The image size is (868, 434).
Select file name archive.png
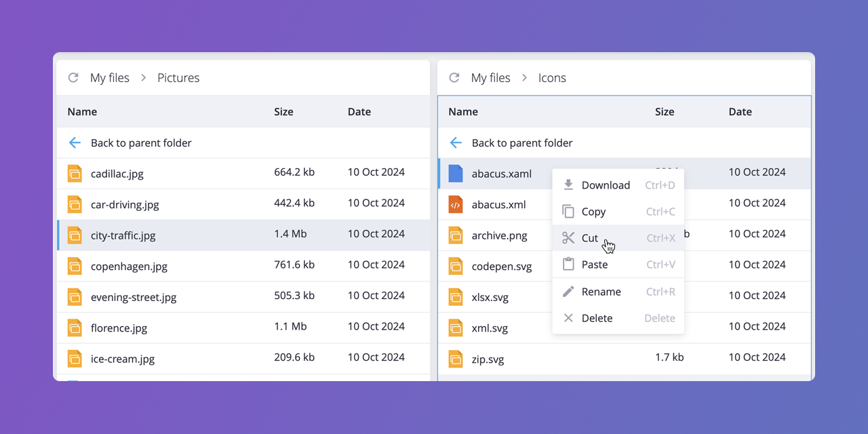(x=500, y=235)
